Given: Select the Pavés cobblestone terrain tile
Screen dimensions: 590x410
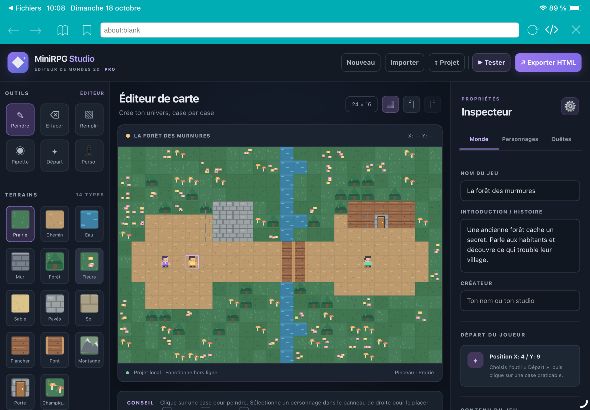Looking at the screenshot, I should pos(55,308).
